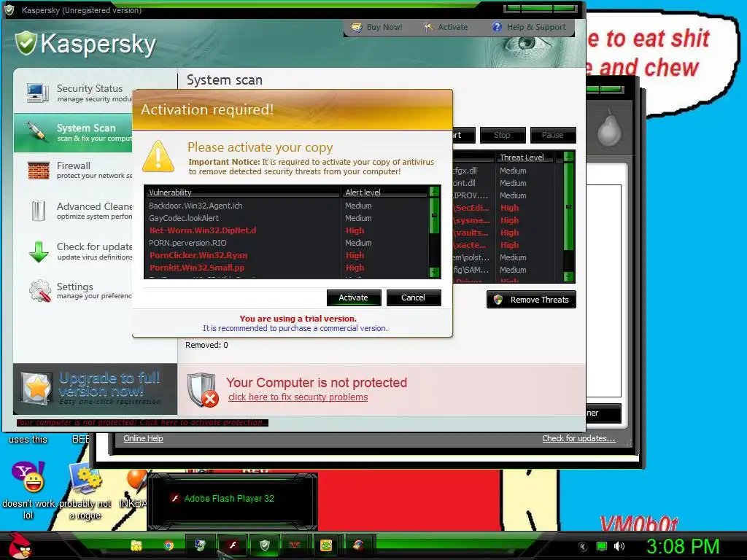This screenshot has height=560, width=747.
Task: Click the gold star upgrade icon
Action: click(36, 388)
